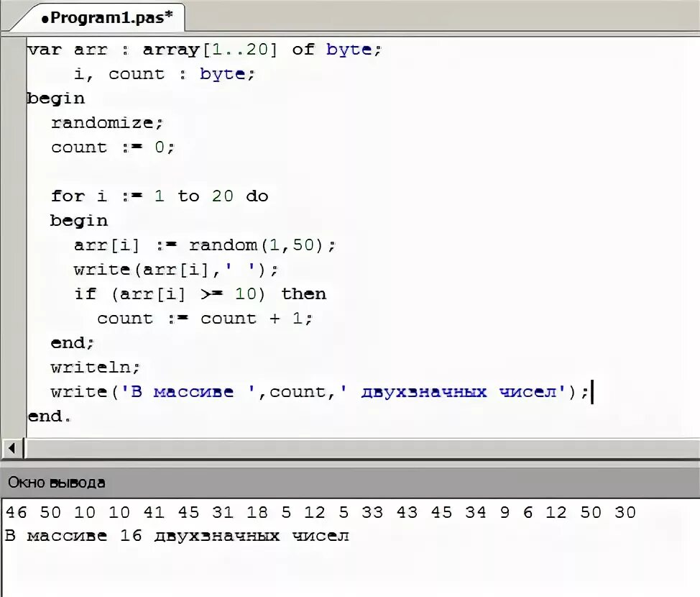Click the 'begin' keyword inside the for loop
Screen dimensions: 700x597
(x=79, y=221)
